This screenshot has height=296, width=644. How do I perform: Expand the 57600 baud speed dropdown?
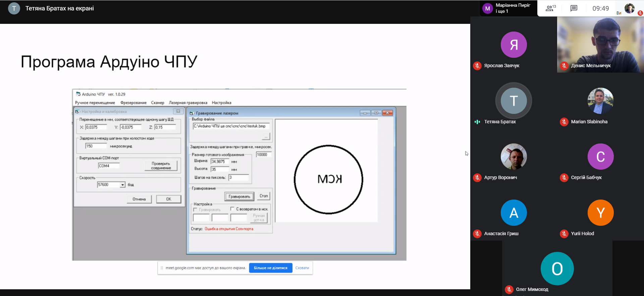coord(122,185)
